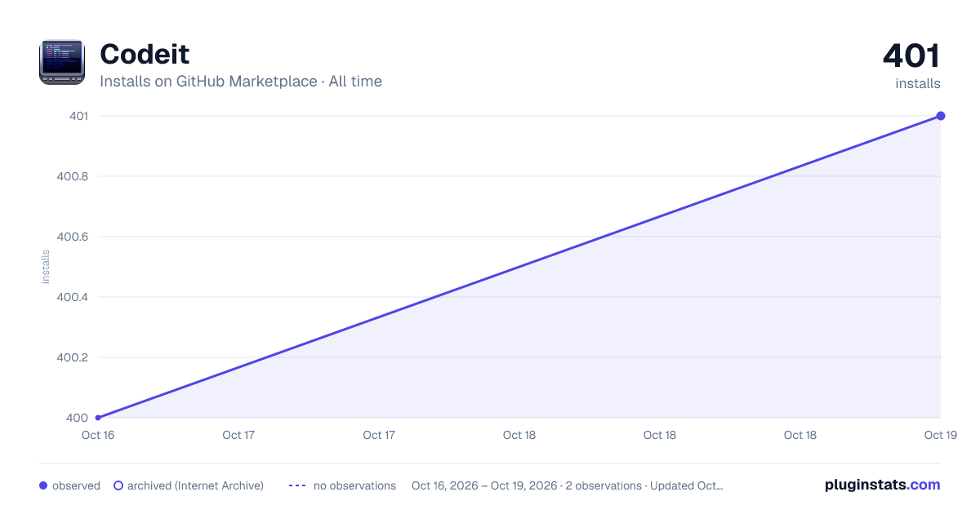The image size is (980, 514).
Task: Click the 'observed' legend entry
Action: (69, 485)
